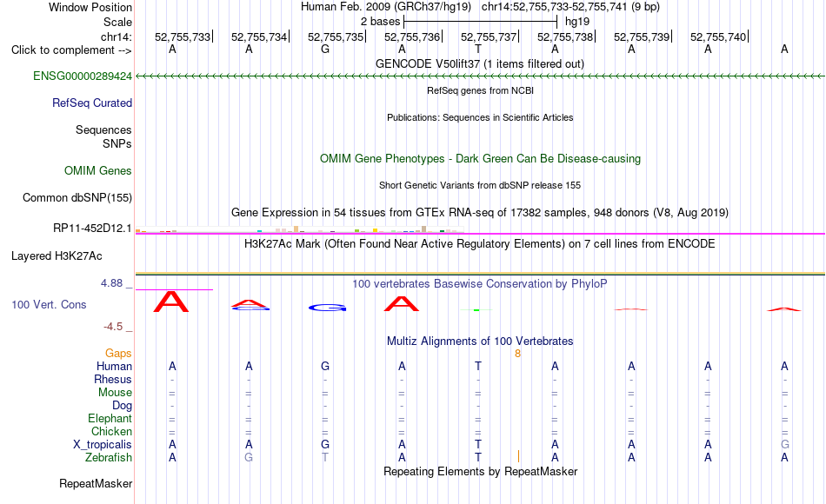Viewport: 826px width, 504px height.
Task: Click the Publications Sequences in Scientific Articles title
Action: (480, 117)
